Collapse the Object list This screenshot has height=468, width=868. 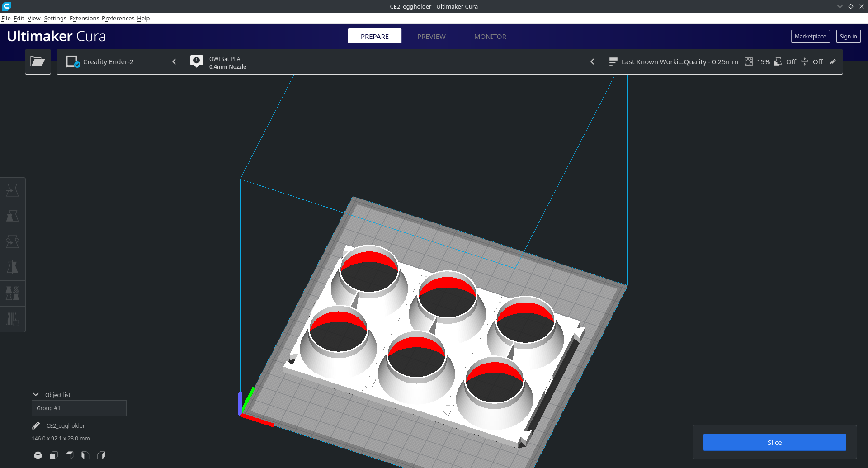(36, 395)
